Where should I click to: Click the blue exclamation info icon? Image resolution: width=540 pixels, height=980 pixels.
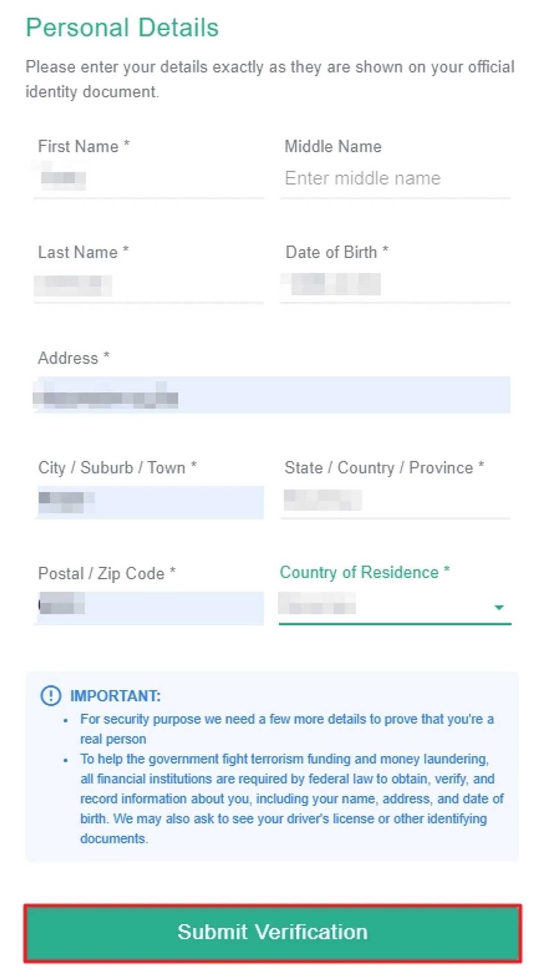coord(51,695)
